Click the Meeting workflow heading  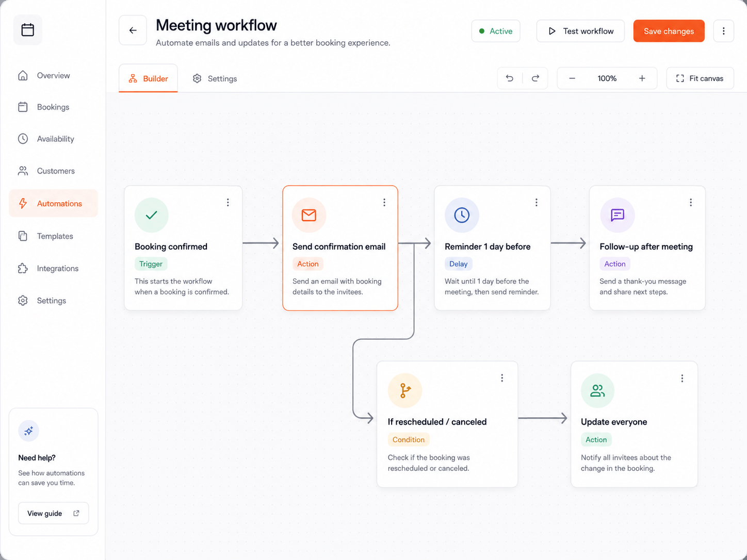(x=216, y=25)
